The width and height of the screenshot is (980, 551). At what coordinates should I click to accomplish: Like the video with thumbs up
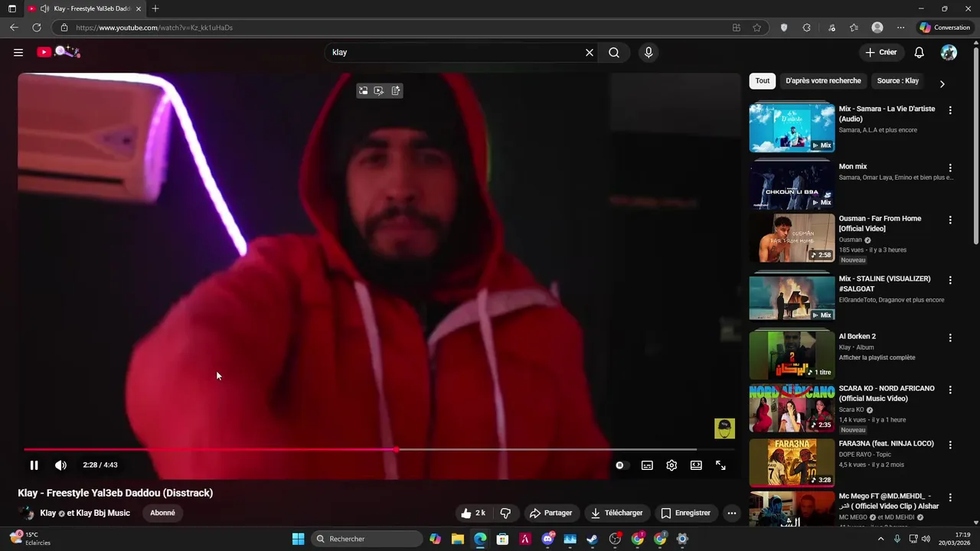point(472,513)
